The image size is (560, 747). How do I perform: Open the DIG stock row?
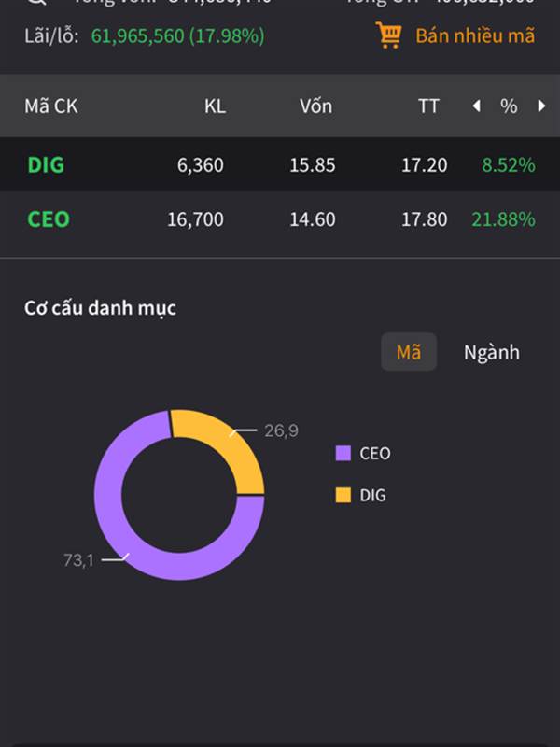tap(47, 165)
